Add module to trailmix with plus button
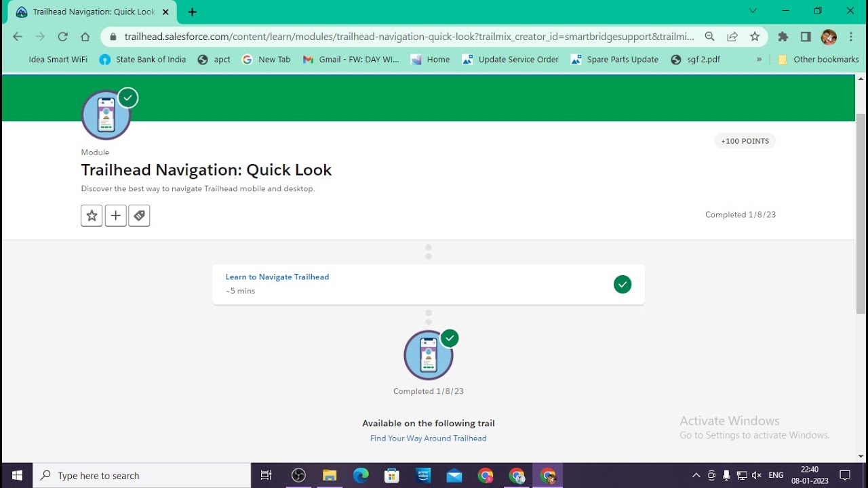Image resolution: width=868 pixels, height=488 pixels. [x=115, y=216]
